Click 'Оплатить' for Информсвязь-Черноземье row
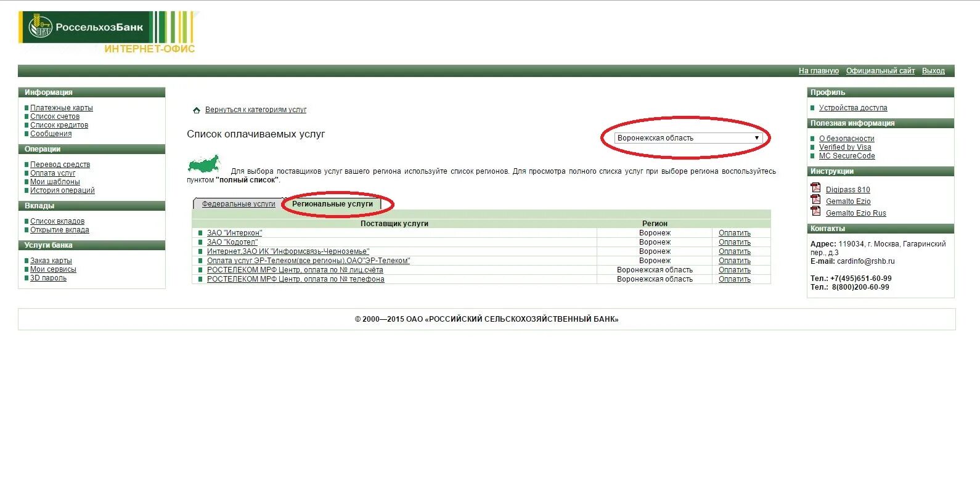980x493 pixels. coord(735,251)
